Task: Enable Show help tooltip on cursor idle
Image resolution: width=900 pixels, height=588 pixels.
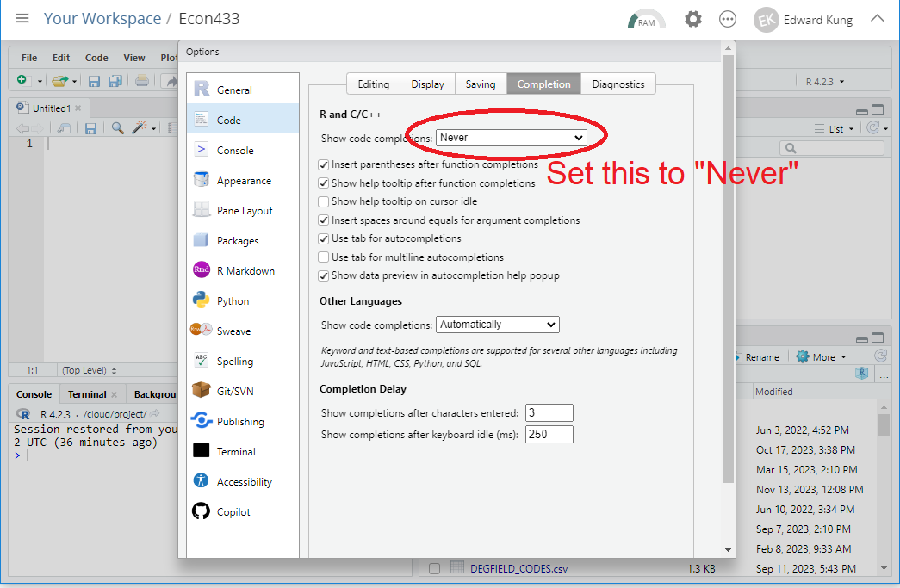Action: (324, 202)
